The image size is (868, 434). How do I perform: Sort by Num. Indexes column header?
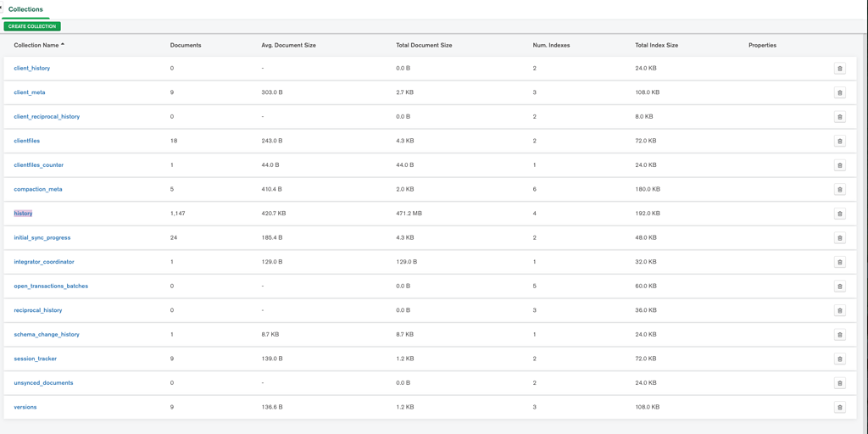tap(551, 45)
